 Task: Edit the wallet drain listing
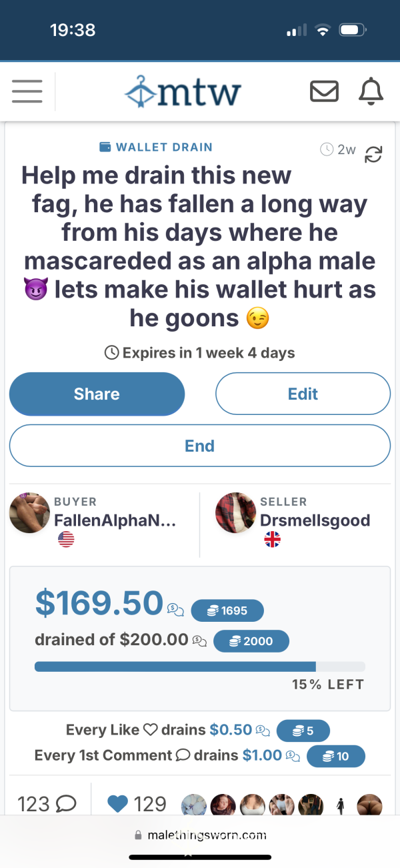(303, 394)
